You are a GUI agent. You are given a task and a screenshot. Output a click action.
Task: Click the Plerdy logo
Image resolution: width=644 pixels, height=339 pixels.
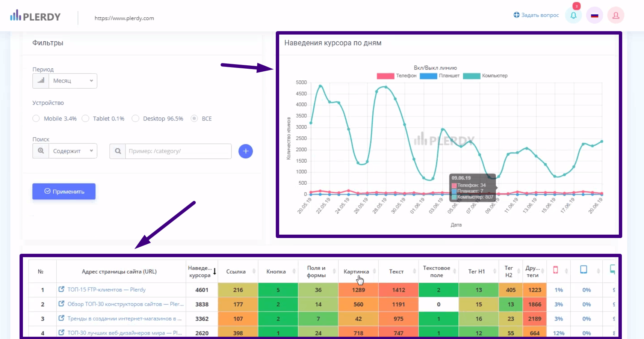pos(35,16)
